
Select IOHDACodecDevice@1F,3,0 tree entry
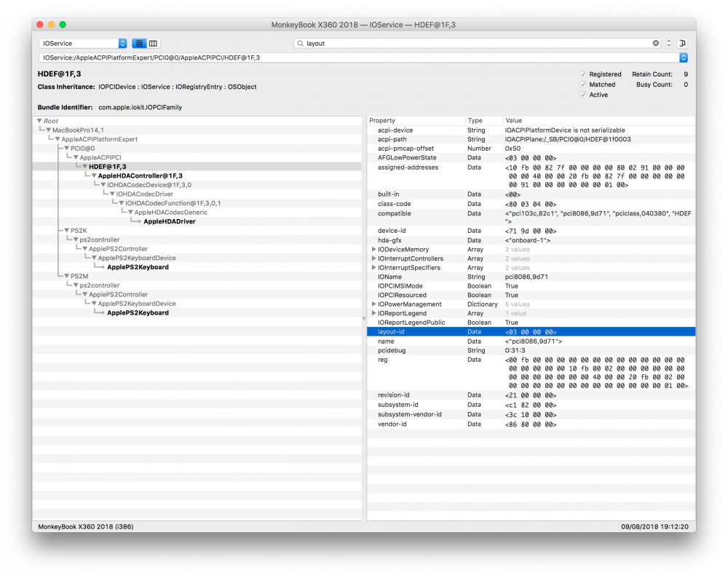pyautogui.click(x=149, y=185)
